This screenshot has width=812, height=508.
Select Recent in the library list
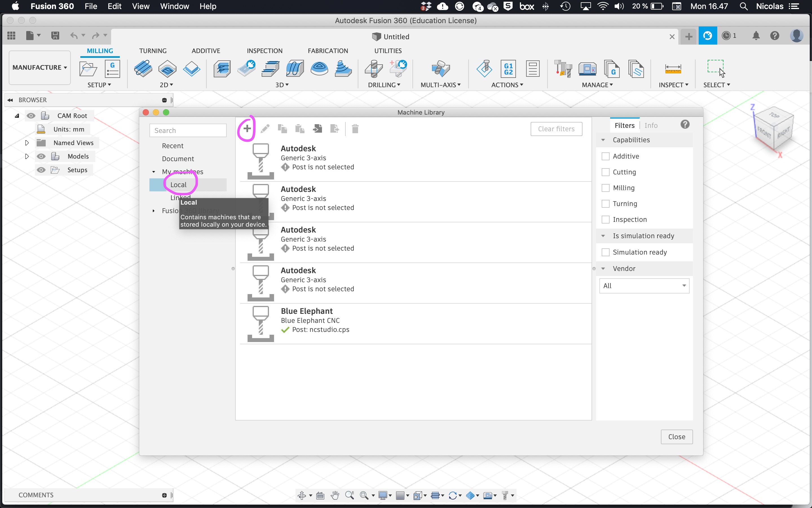173,145
